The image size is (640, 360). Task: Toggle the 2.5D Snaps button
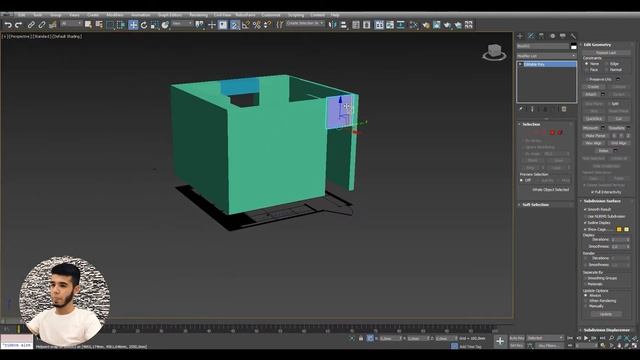pos(234,25)
